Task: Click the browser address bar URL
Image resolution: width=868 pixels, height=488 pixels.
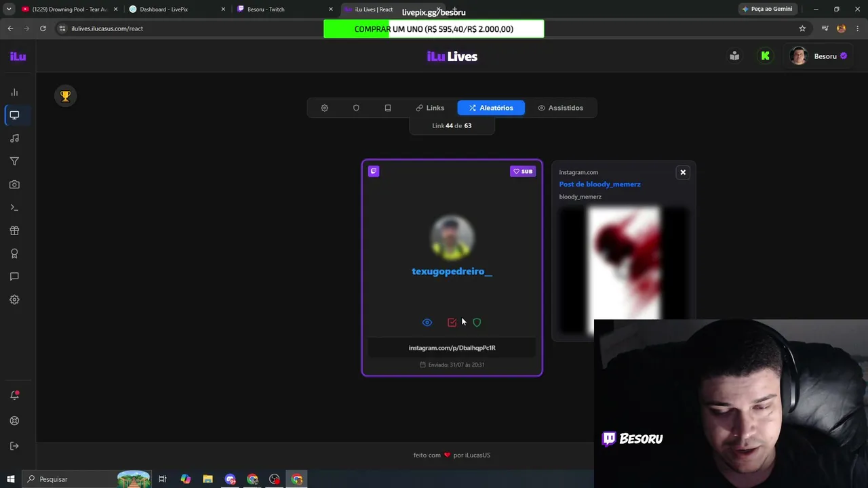Action: point(107,28)
